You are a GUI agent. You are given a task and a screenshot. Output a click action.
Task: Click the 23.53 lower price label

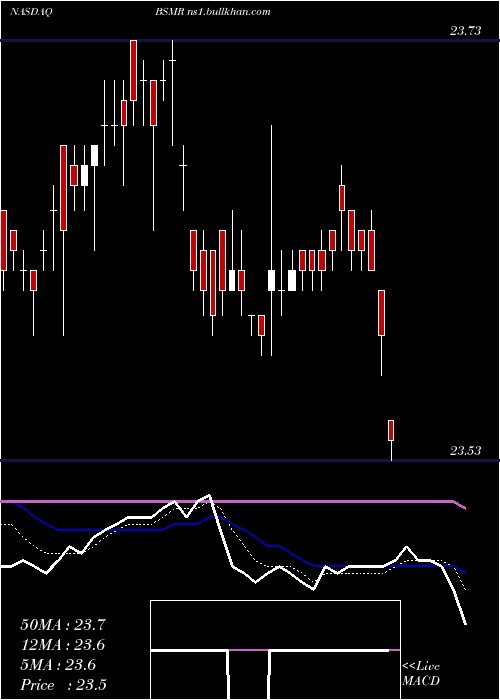(x=465, y=450)
